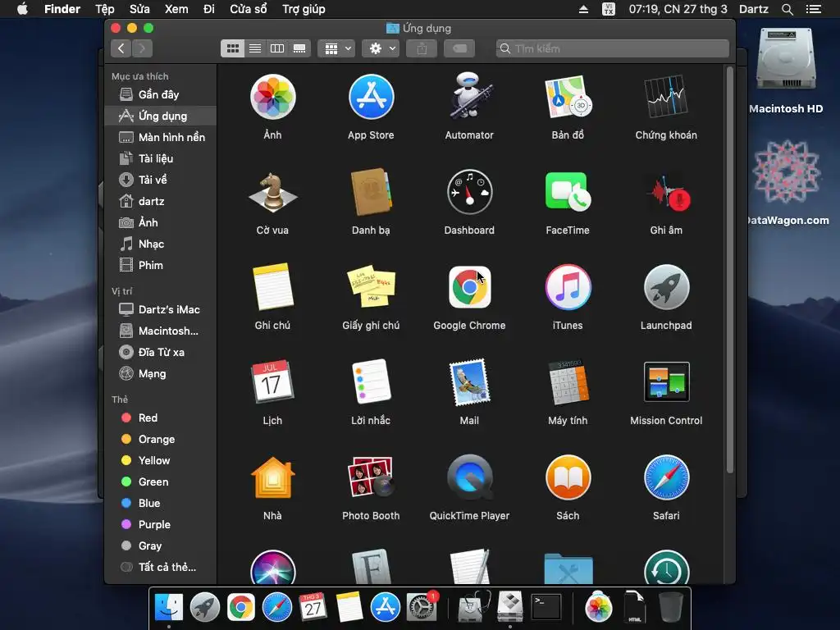Viewport: 840px width, 630px height.
Task: Select Đĩa Từ xa in sidebar
Action: click(161, 353)
